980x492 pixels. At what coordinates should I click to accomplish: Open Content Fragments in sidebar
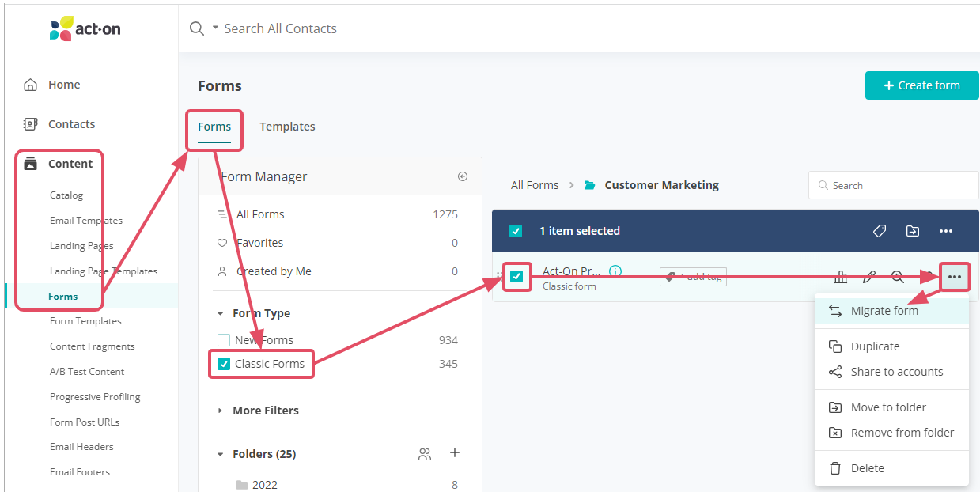click(x=93, y=346)
